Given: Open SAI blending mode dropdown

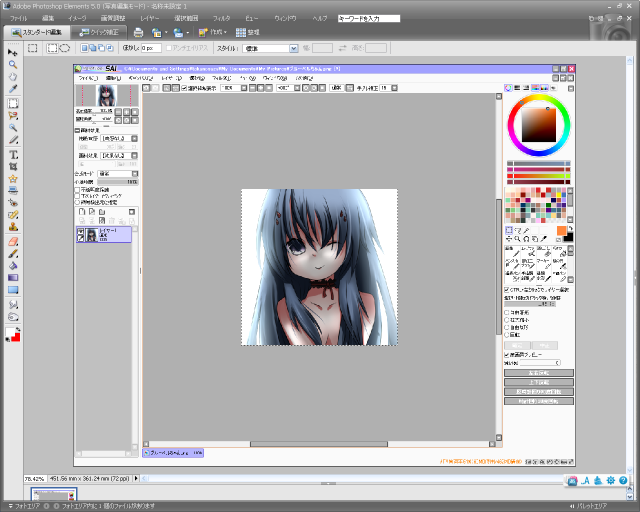Looking at the screenshot, I should (x=135, y=174).
